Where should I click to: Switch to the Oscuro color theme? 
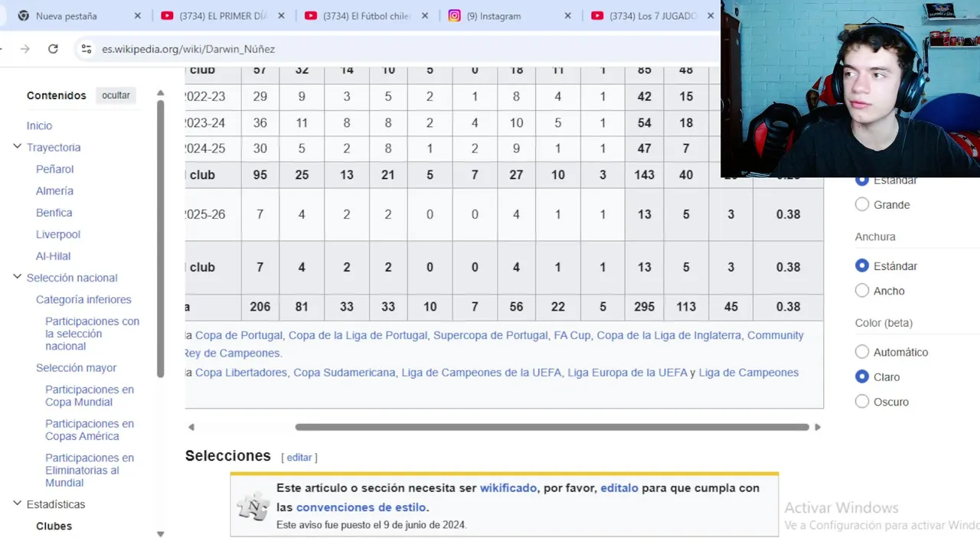pyautogui.click(x=862, y=402)
